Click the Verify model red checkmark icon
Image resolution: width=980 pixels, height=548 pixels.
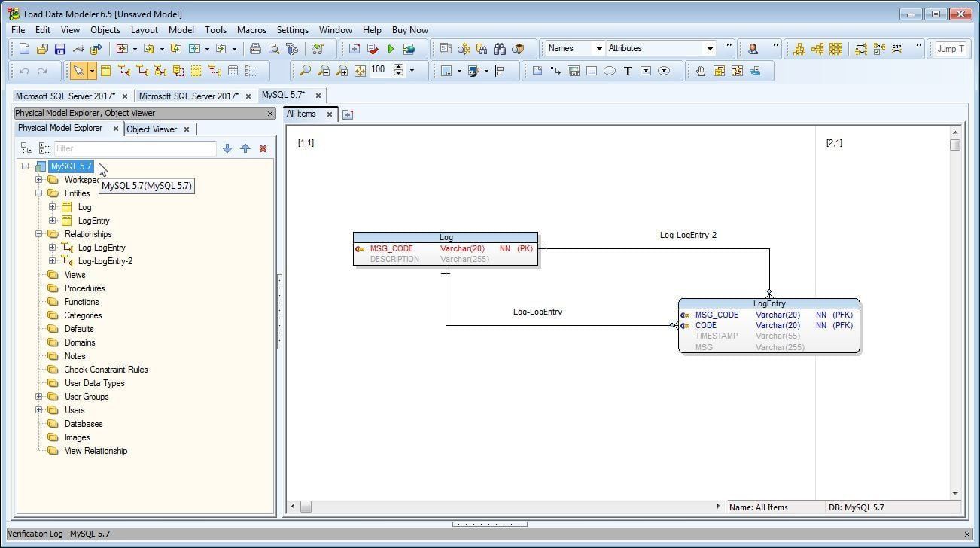click(x=373, y=49)
